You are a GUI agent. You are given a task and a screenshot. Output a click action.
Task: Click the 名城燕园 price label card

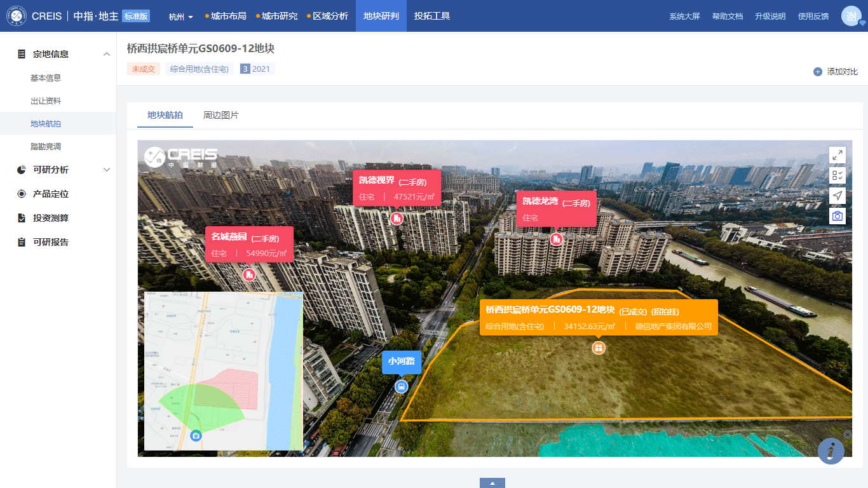pyautogui.click(x=249, y=244)
